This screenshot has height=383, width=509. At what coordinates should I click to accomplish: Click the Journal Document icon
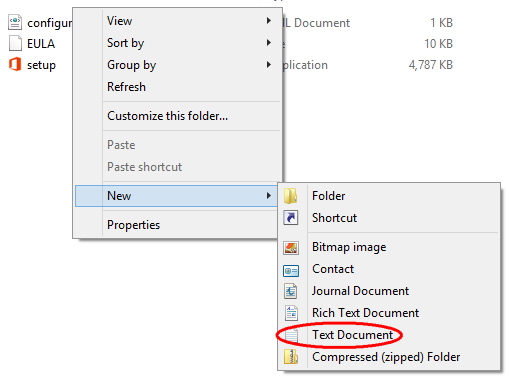(x=291, y=291)
